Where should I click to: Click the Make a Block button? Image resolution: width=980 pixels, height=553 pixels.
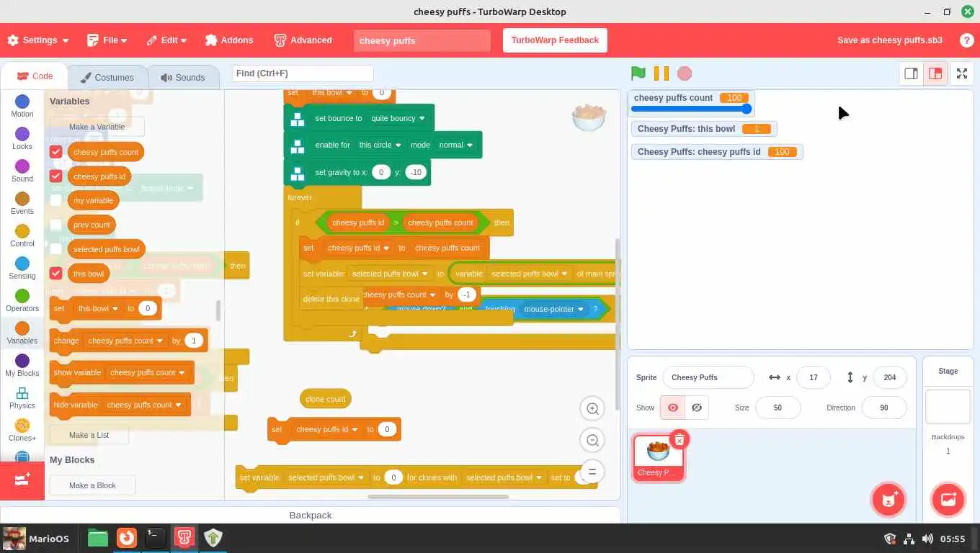pyautogui.click(x=92, y=485)
